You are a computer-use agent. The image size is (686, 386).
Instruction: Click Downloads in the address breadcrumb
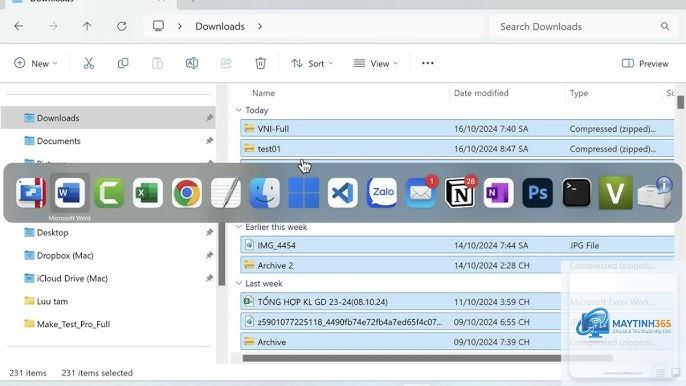coord(220,26)
